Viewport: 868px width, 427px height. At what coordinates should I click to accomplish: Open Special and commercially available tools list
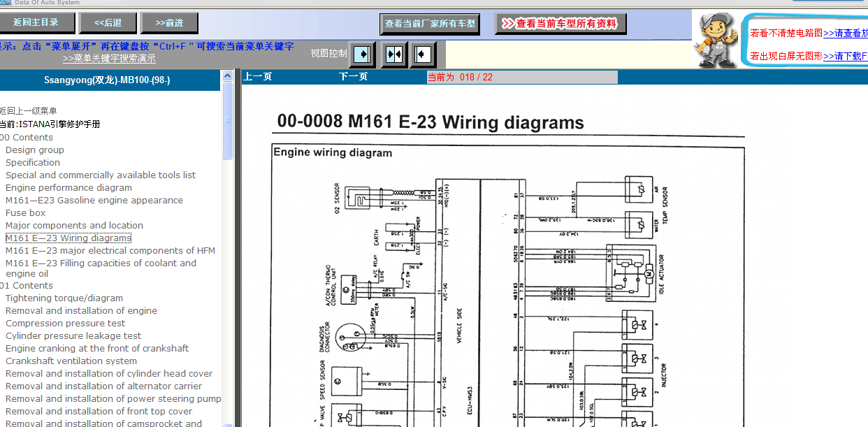pyautogui.click(x=101, y=175)
